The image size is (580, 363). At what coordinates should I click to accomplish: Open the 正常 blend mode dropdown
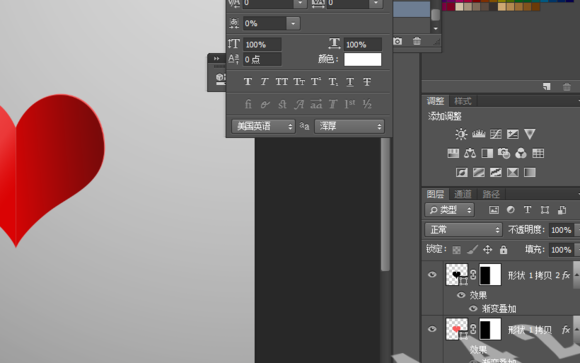click(463, 230)
